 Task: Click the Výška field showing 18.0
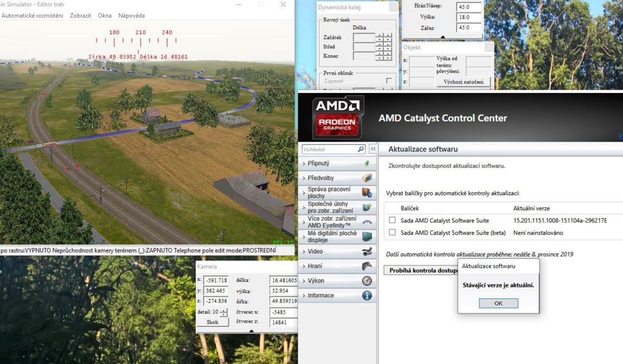(469, 17)
